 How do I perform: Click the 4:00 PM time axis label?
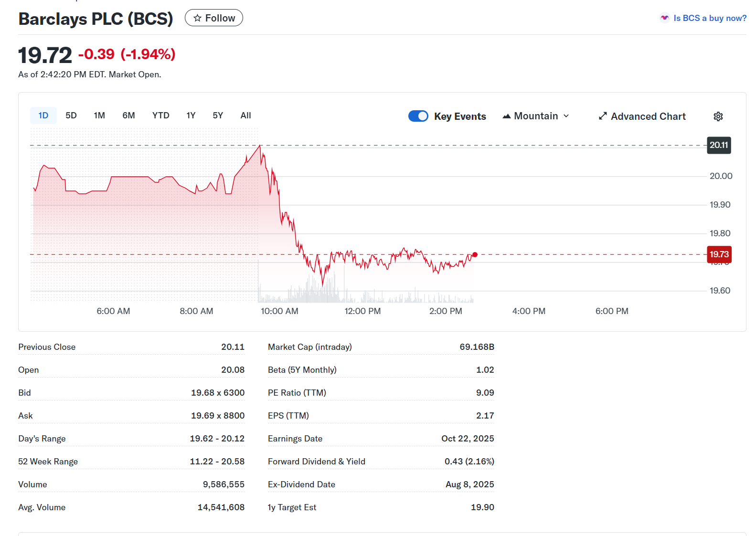click(529, 311)
